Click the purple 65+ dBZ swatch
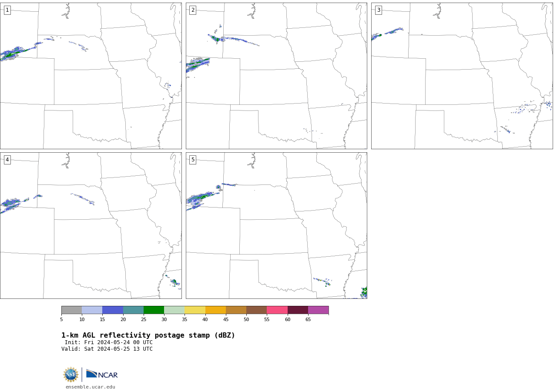The height and width of the screenshot is (392, 557). click(318, 310)
